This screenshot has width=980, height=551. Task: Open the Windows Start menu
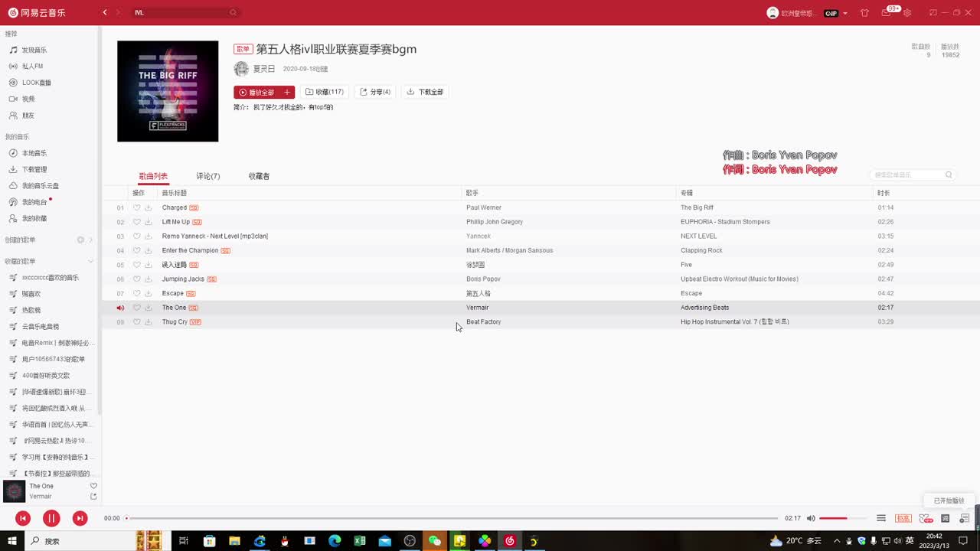[x=12, y=541]
